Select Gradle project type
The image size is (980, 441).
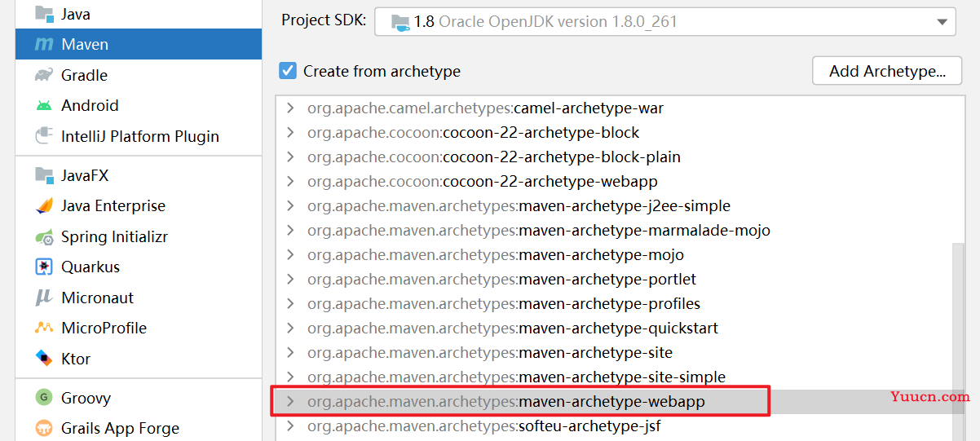pyautogui.click(x=139, y=75)
